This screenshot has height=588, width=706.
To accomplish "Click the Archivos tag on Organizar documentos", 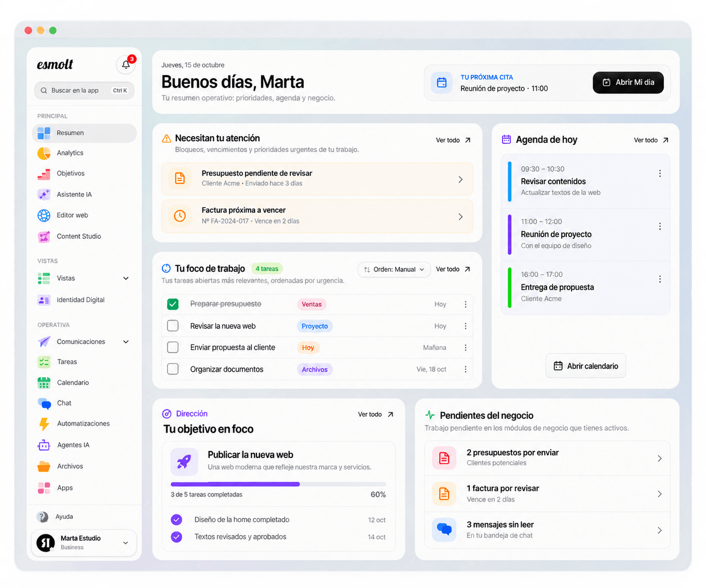I will tap(314, 369).
